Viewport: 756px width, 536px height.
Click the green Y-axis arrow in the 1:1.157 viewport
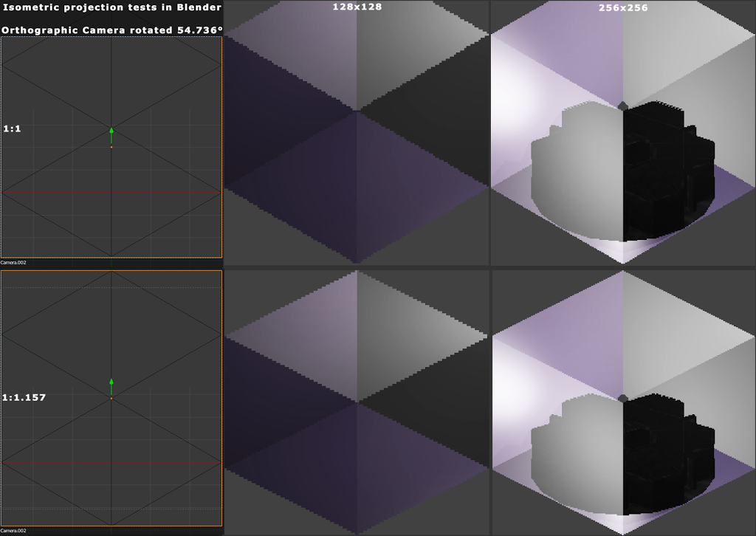(111, 385)
